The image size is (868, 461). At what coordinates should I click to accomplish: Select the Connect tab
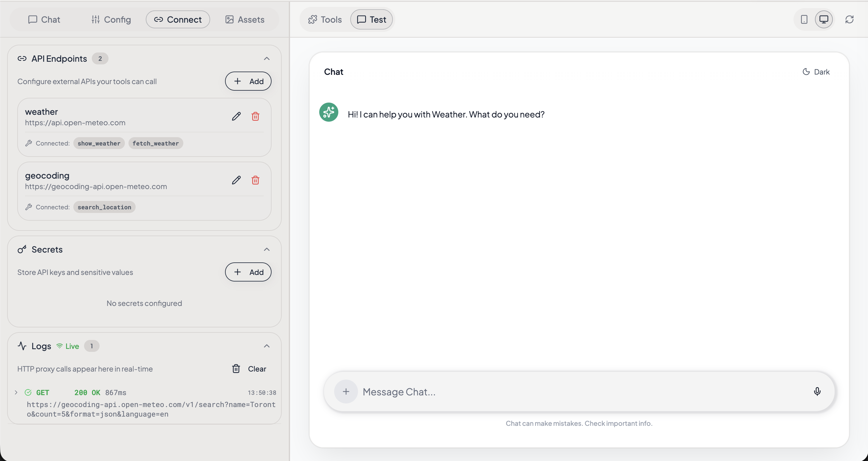coord(178,20)
